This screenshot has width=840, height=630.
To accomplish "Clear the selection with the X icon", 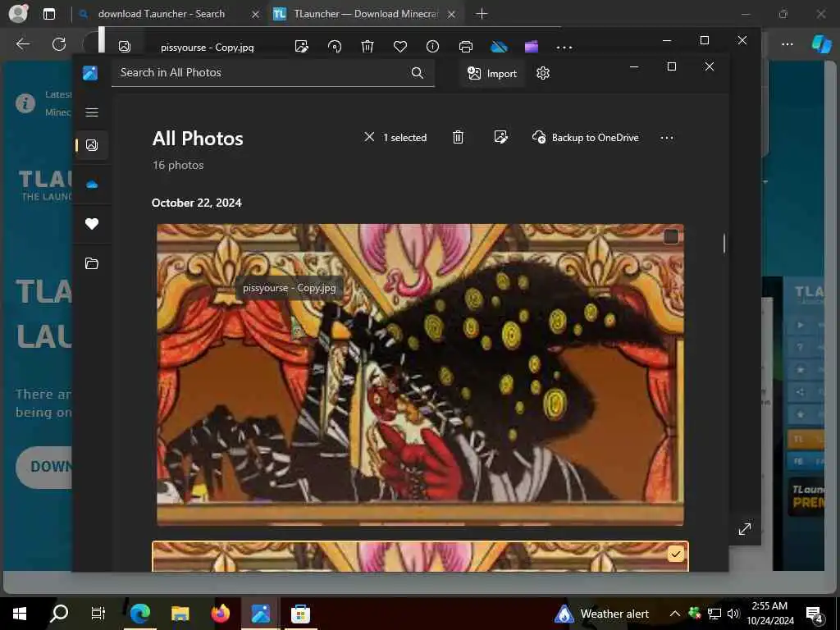I will click(369, 137).
